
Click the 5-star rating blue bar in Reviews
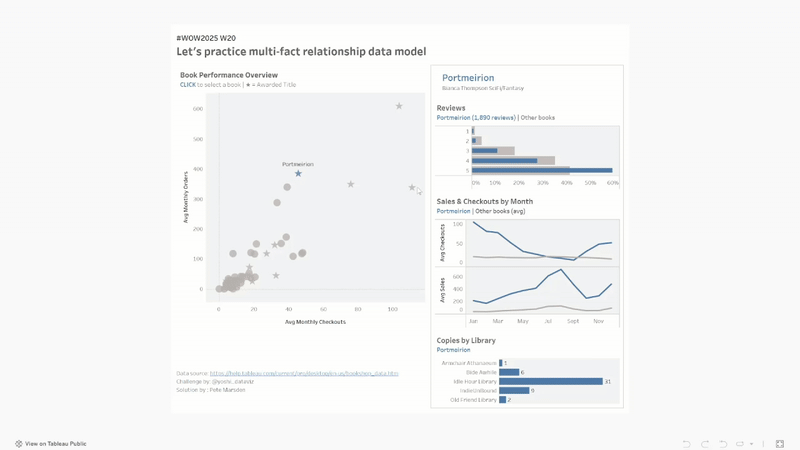click(541, 170)
